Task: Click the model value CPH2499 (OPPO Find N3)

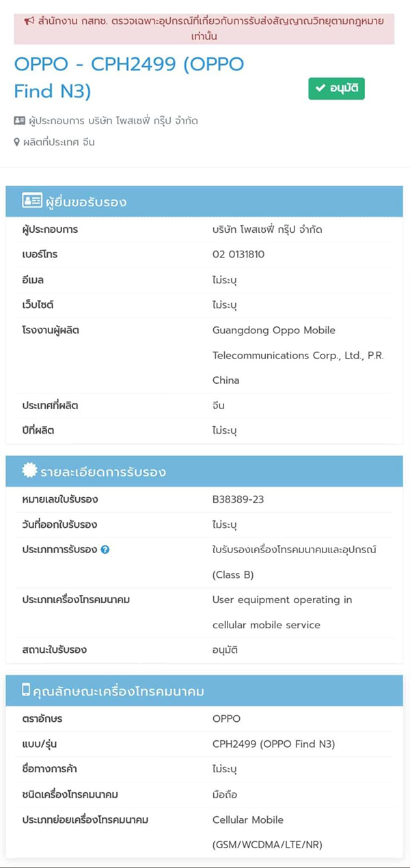Action: pos(273,744)
